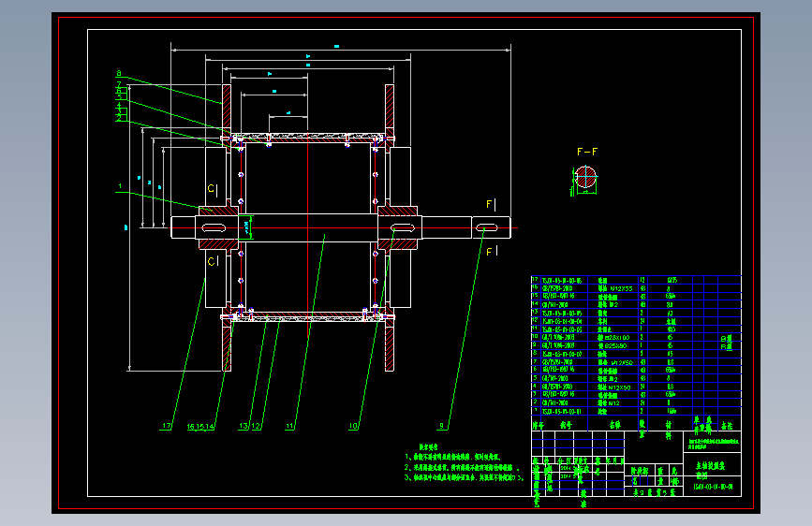The height and width of the screenshot is (526, 812).
Task: Click callout number 10 under the drawing
Action: [353, 426]
